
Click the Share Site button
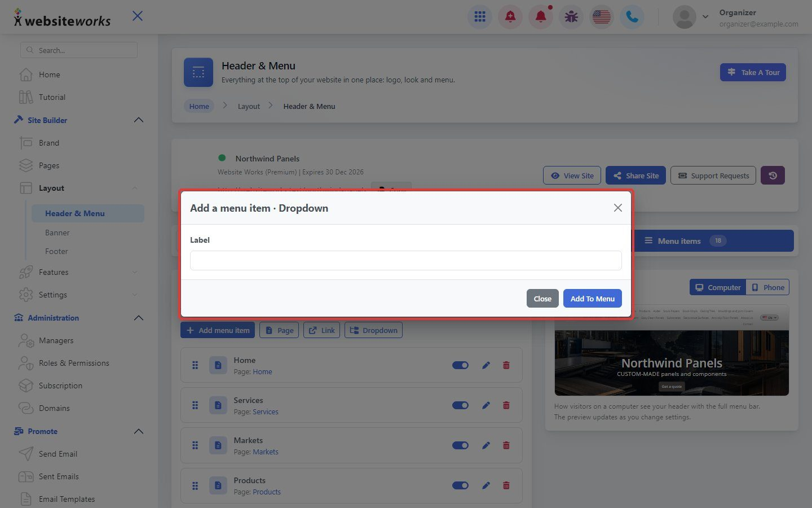pyautogui.click(x=636, y=176)
